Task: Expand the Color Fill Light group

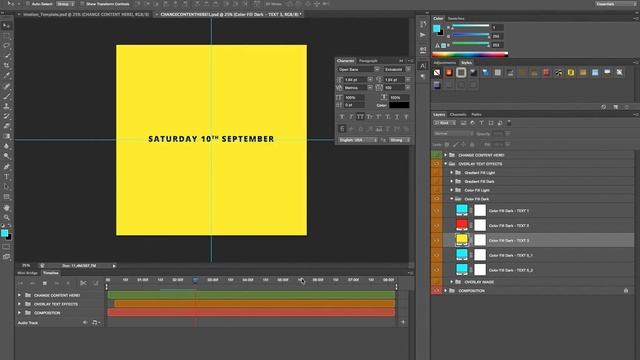Action: (x=452, y=190)
